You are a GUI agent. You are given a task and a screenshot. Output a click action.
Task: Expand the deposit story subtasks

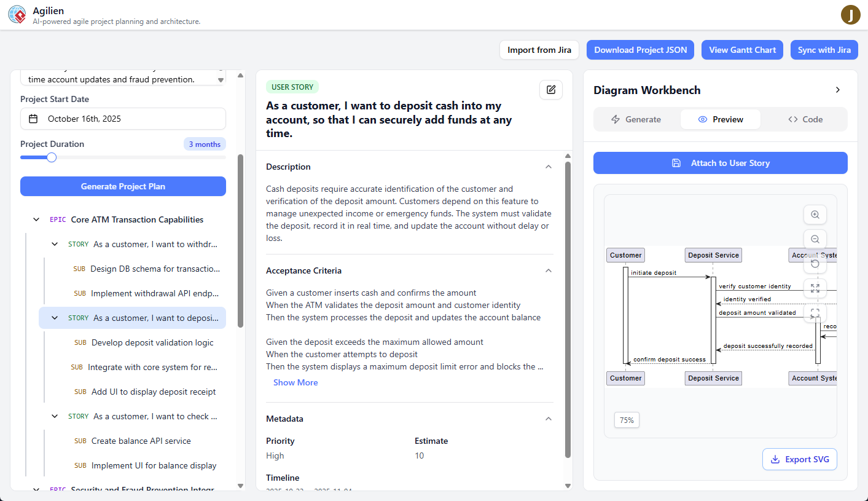click(54, 317)
